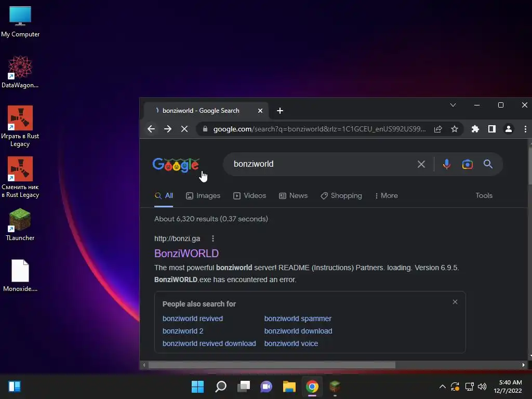Open the Chrome profile icon

pos(509,129)
